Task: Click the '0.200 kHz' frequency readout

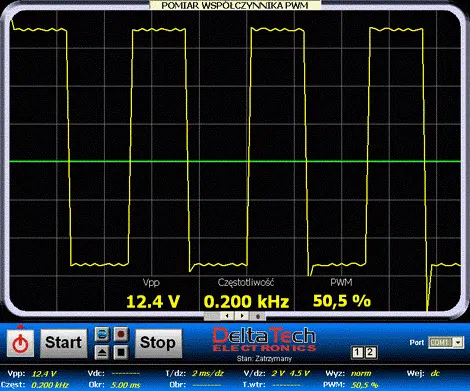Action: click(246, 301)
